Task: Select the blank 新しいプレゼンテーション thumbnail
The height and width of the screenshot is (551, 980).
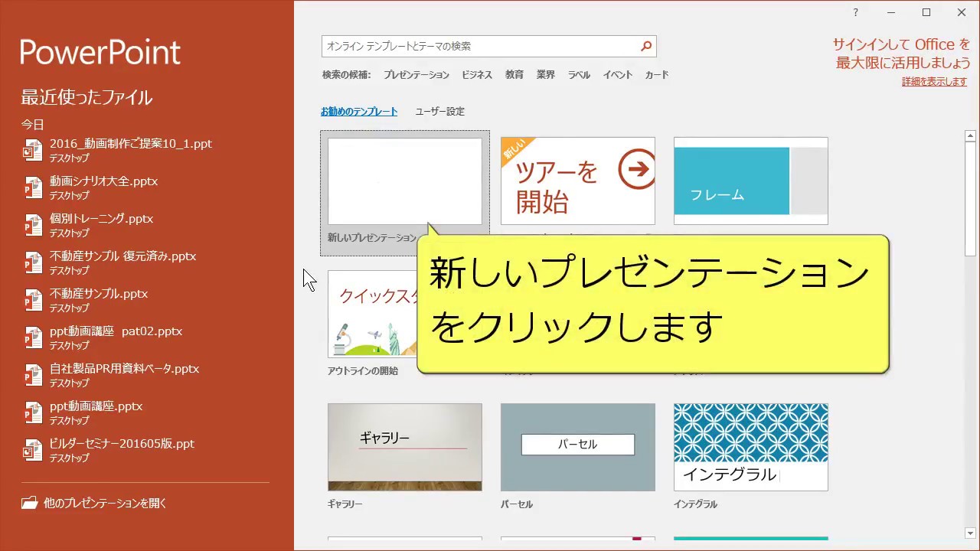Action: click(405, 181)
